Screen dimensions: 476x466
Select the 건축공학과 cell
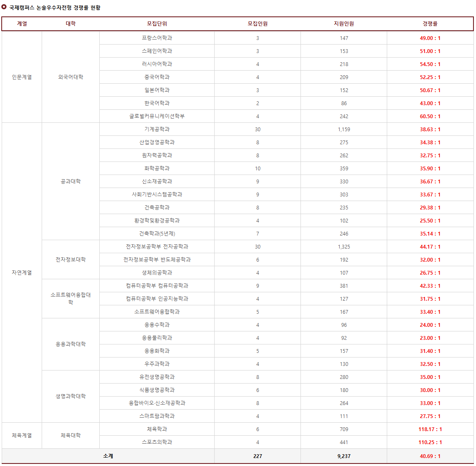pos(157,207)
